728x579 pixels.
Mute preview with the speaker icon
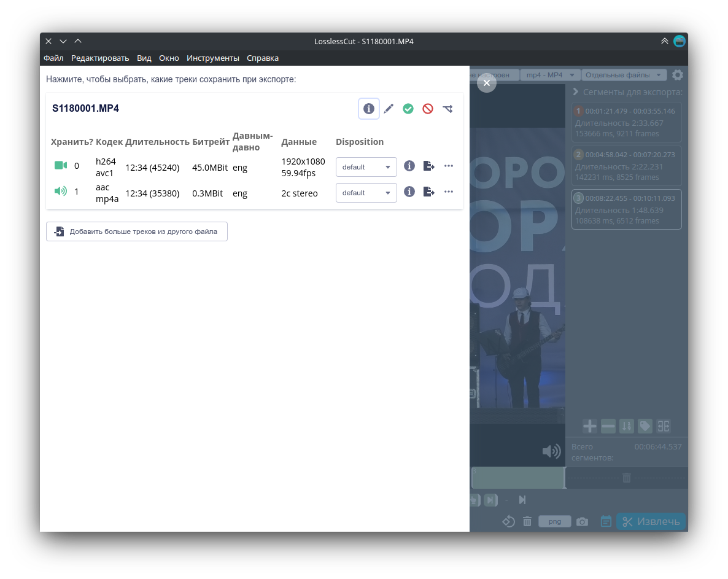click(x=552, y=451)
